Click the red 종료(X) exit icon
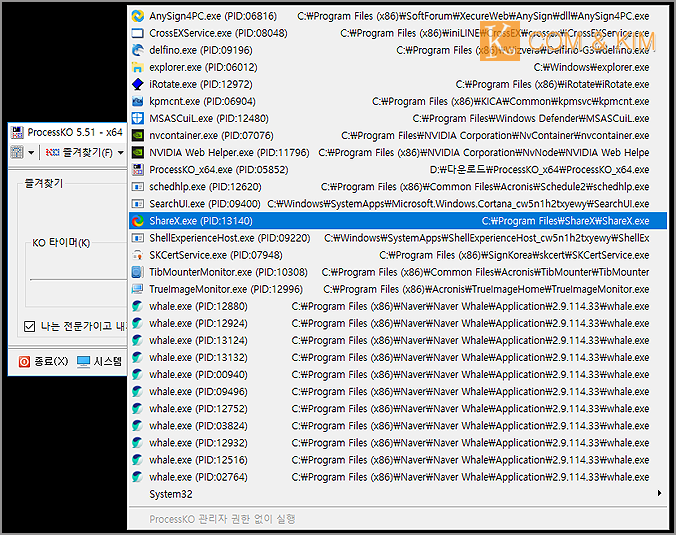 click(x=24, y=361)
